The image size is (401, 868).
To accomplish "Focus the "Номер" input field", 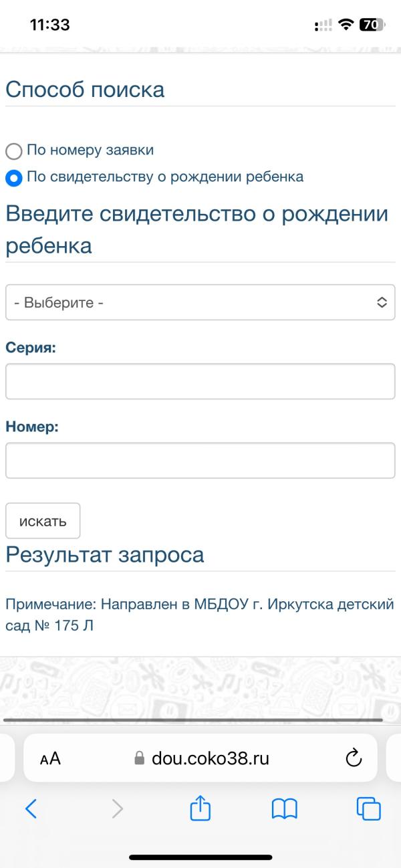I will click(x=200, y=460).
